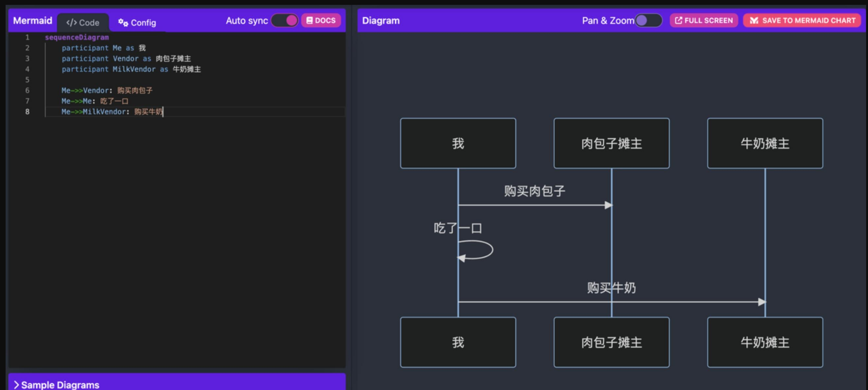
Task: Click the 购买牛奶 message label in diagram
Action: 611,288
